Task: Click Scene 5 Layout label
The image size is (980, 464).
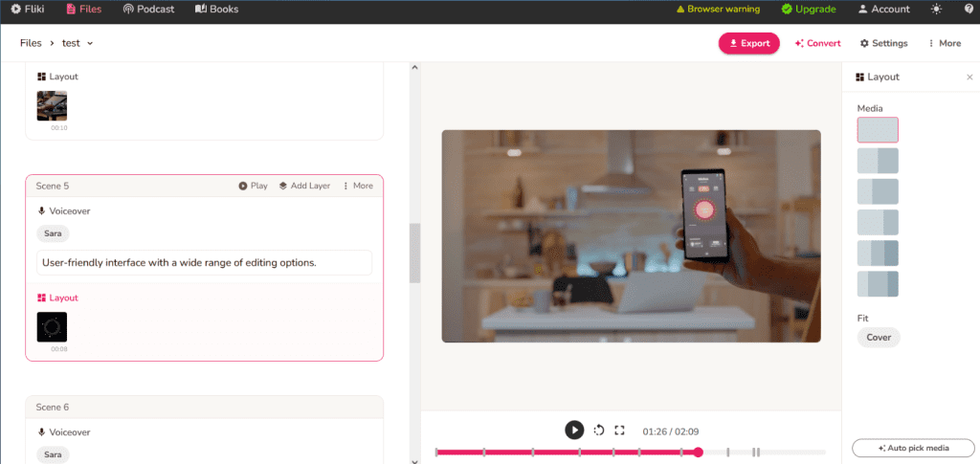Action: pyautogui.click(x=57, y=298)
